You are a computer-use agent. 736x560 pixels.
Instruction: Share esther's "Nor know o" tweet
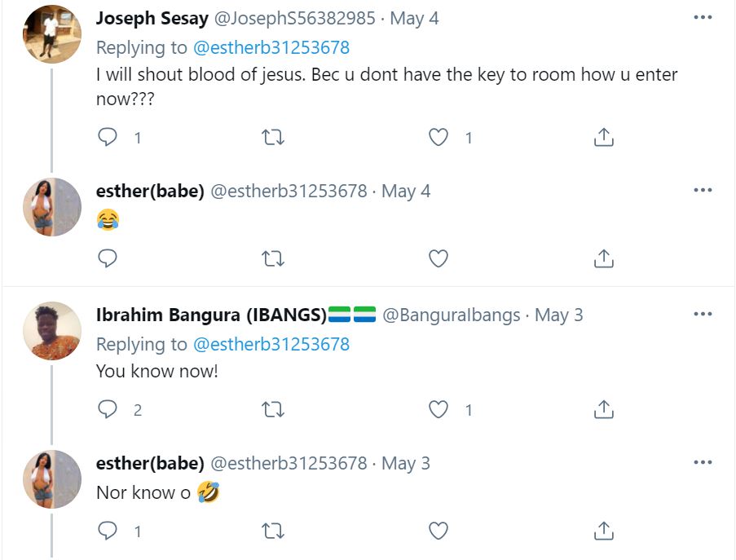point(603,531)
